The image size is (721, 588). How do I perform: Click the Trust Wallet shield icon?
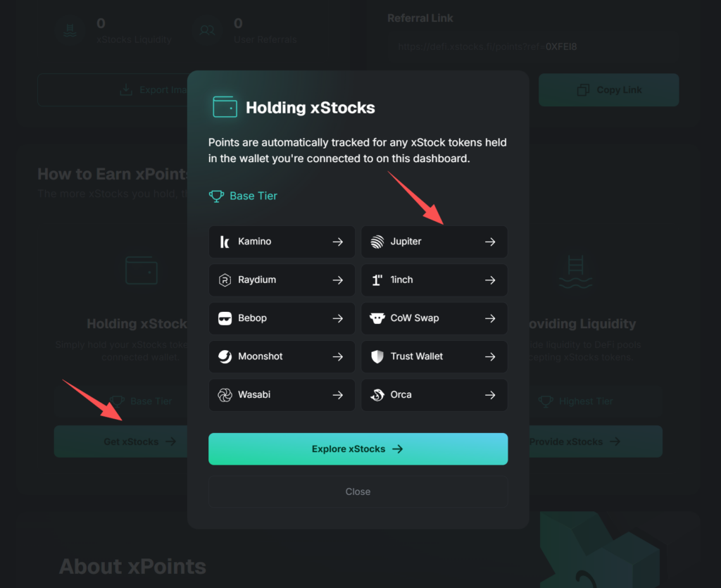[377, 357]
